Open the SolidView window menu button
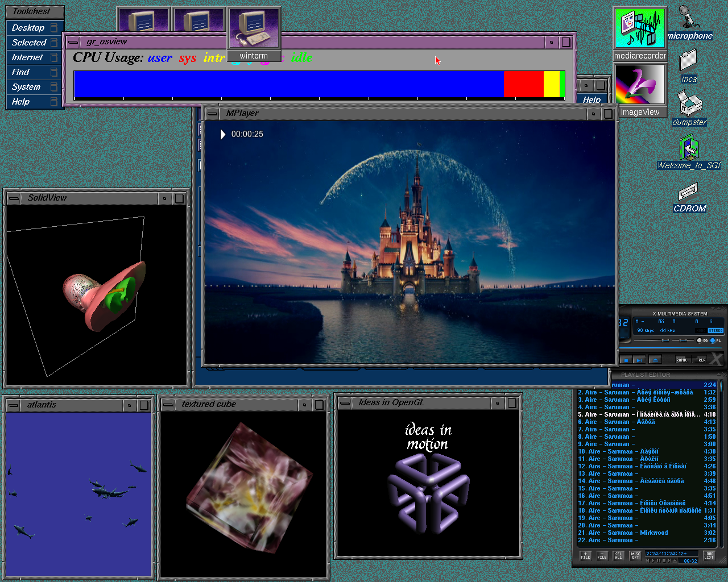Viewport: 728px width, 582px height. (x=14, y=198)
